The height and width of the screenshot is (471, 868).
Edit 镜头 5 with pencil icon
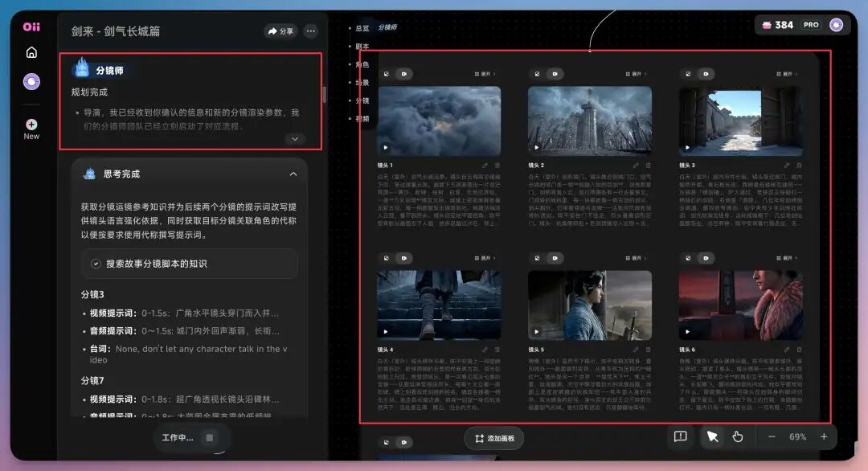[x=636, y=350]
